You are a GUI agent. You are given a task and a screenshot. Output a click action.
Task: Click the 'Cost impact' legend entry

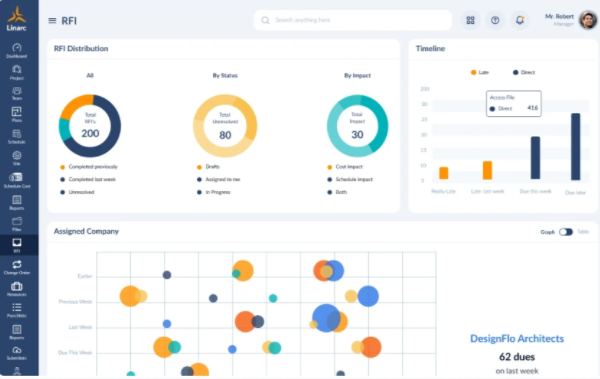(x=345, y=167)
